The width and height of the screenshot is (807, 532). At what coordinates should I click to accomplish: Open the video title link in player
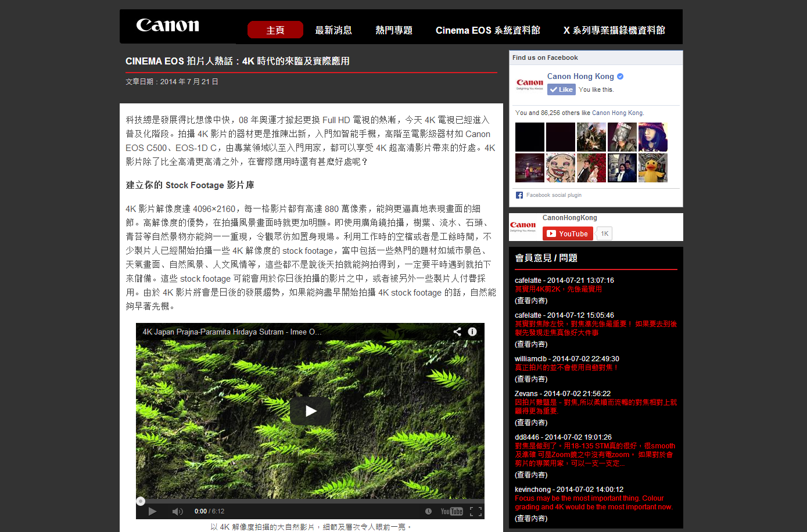pos(232,332)
